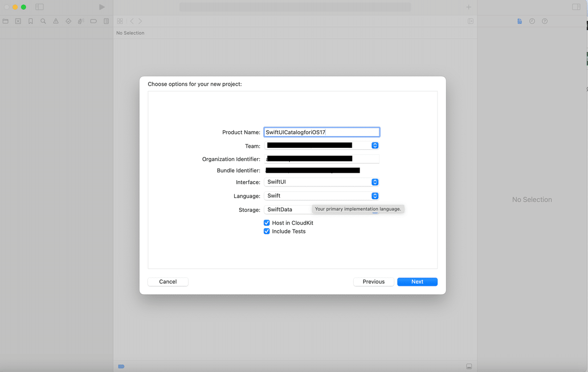Open the Source Control navigator
The width and height of the screenshot is (588, 372).
point(18,22)
